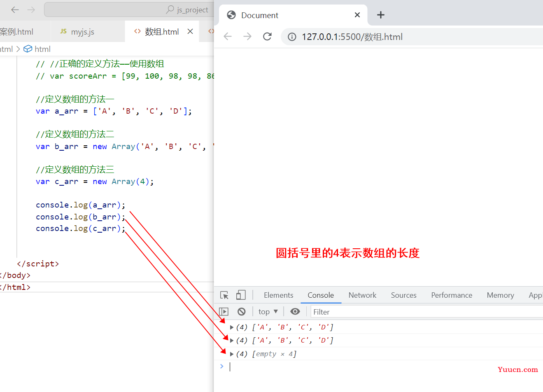Expand the second ['A','B','C','D'] array log
The height and width of the screenshot is (392, 543).
coord(232,341)
